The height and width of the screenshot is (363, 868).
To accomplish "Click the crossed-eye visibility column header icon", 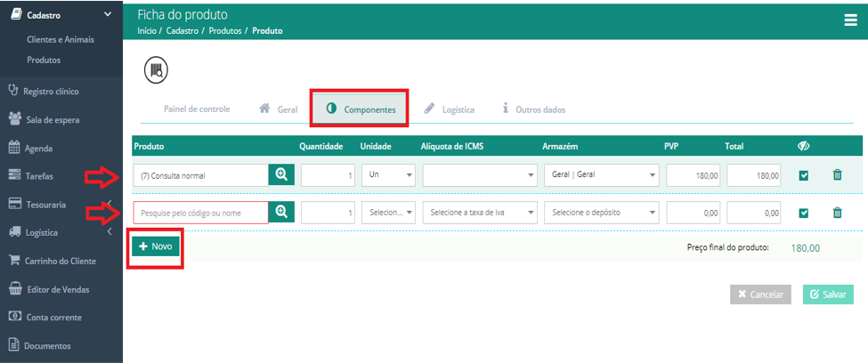I will coord(803,146).
